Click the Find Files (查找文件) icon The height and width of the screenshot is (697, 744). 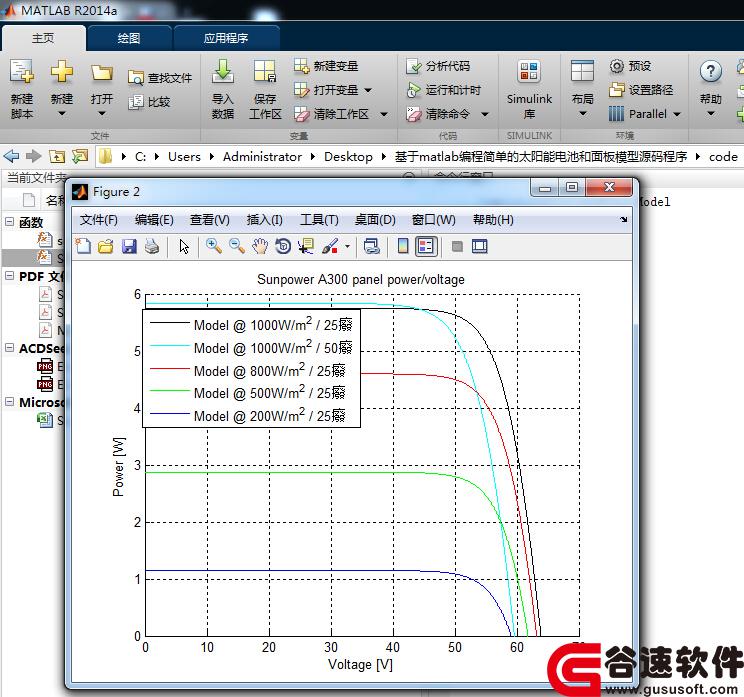pyautogui.click(x=136, y=78)
